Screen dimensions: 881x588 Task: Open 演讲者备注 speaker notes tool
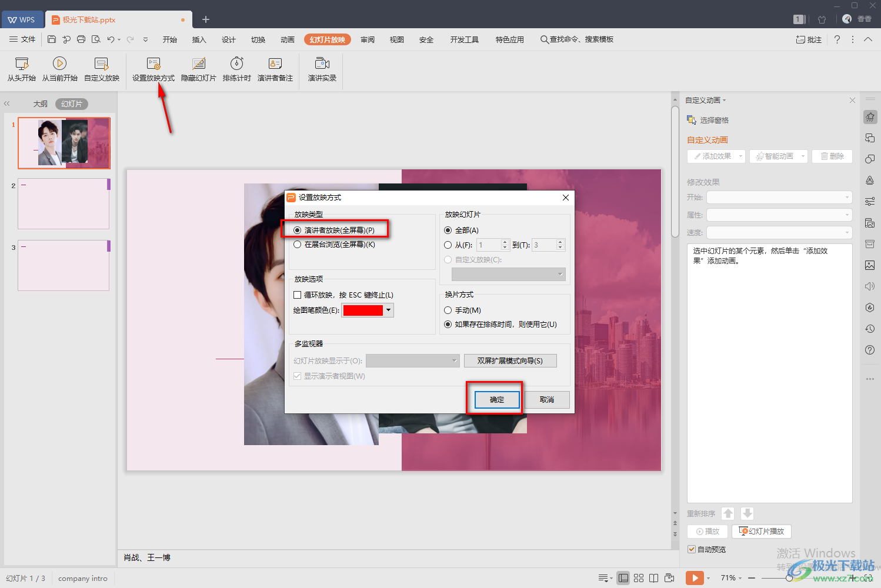pyautogui.click(x=275, y=69)
